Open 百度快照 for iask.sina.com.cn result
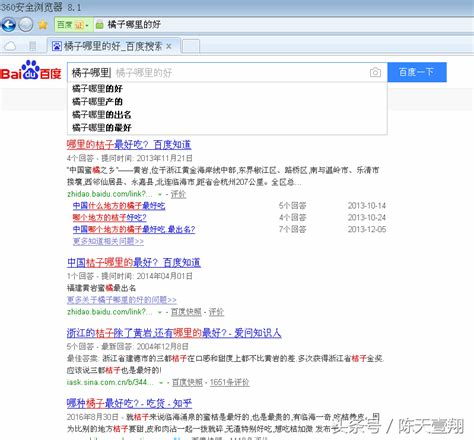Viewport: 474px width, 440px height. point(187,382)
